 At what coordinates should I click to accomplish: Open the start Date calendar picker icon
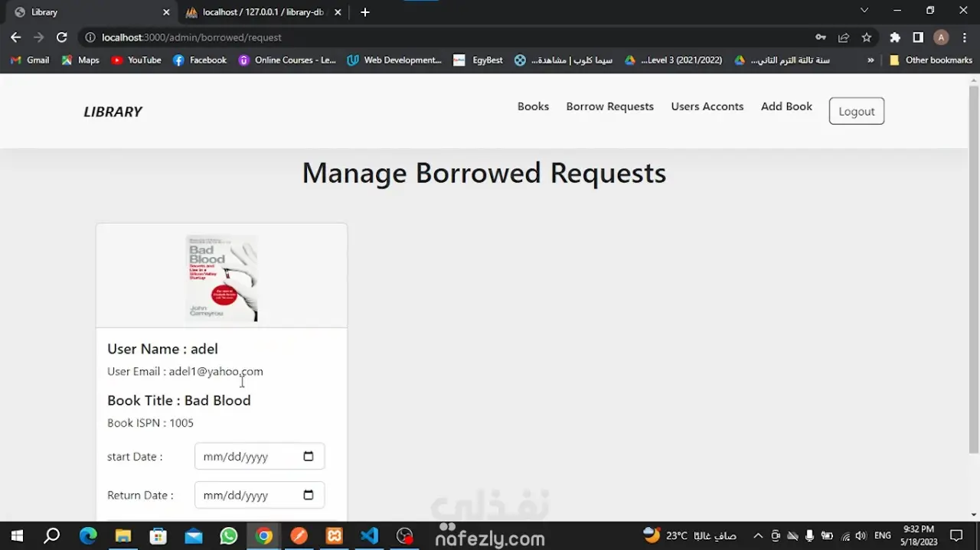pyautogui.click(x=309, y=457)
